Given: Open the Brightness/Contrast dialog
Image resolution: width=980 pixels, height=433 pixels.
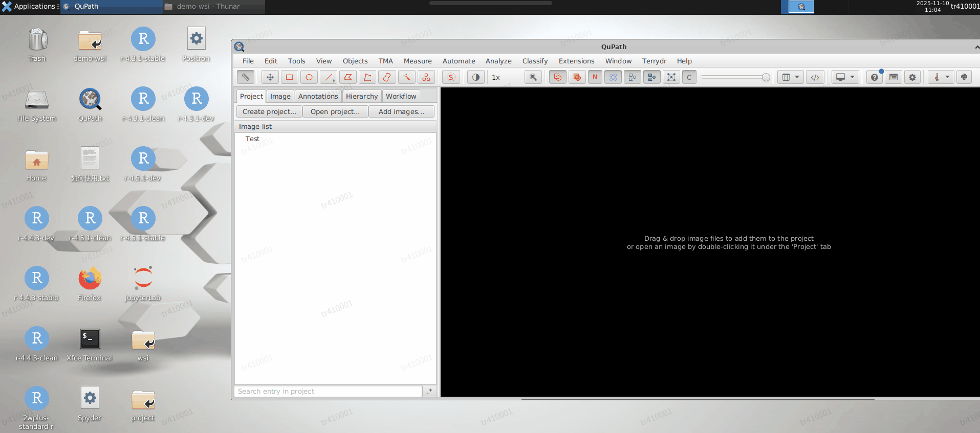Looking at the screenshot, I should click(476, 77).
